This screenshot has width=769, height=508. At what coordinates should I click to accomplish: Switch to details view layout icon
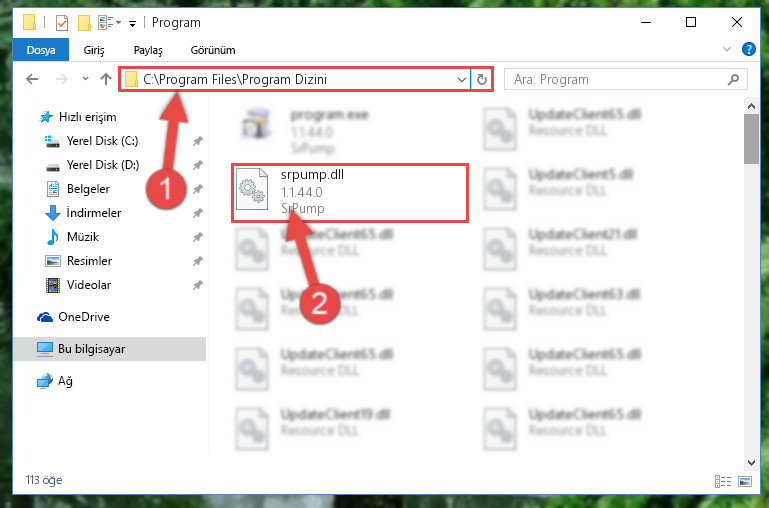coord(723,481)
